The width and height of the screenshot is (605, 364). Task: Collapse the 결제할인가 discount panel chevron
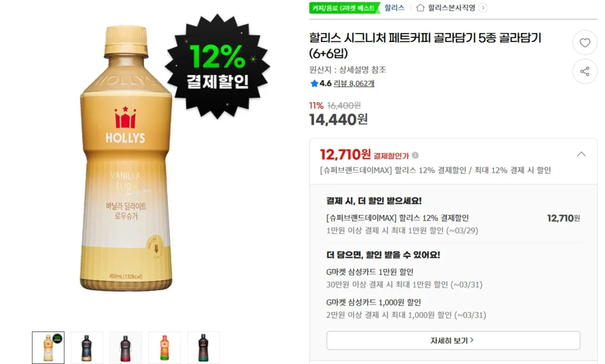(581, 154)
